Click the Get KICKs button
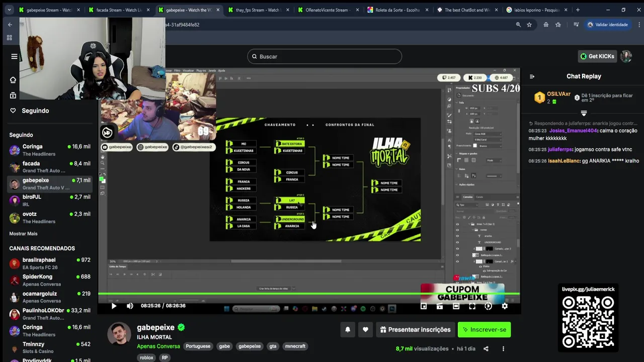Screen dimensions: 644x362 [597, 56]
